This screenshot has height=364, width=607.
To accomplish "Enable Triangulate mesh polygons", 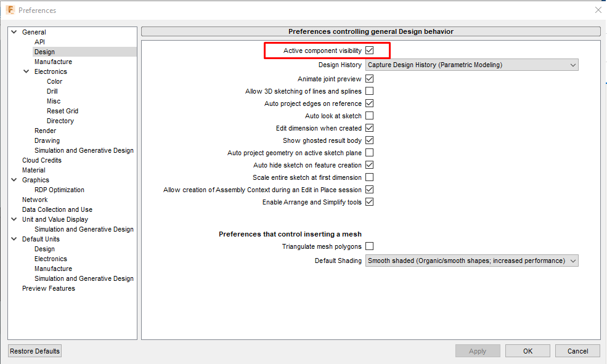I will [369, 246].
